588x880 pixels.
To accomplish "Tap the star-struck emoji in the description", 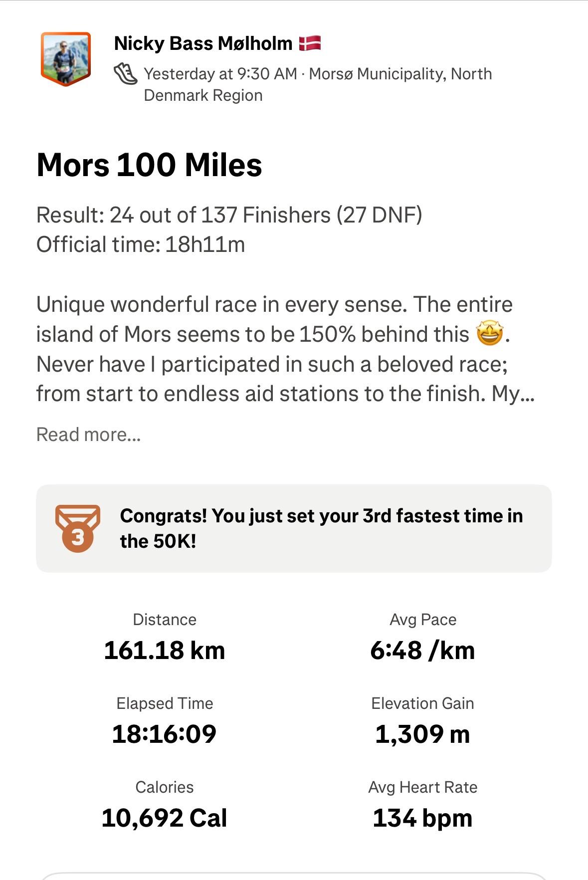I will [x=489, y=333].
